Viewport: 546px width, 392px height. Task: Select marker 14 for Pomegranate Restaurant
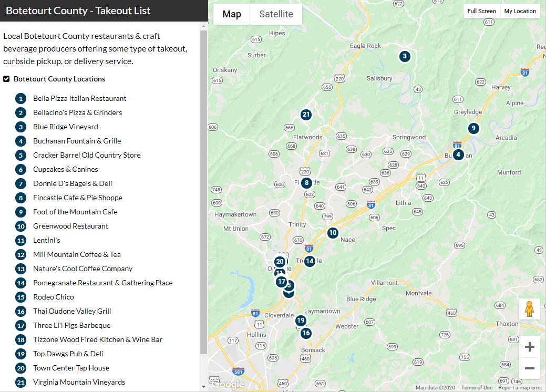coord(310,261)
